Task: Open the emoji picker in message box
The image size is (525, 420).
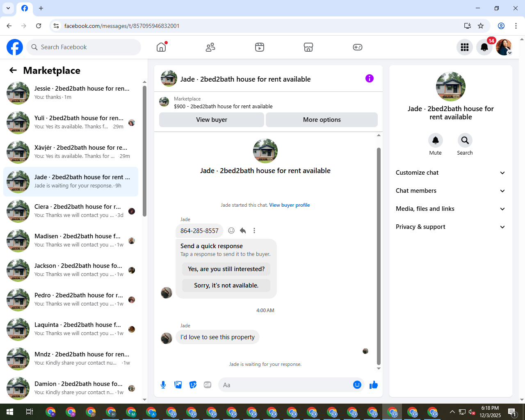Action: coord(357,385)
